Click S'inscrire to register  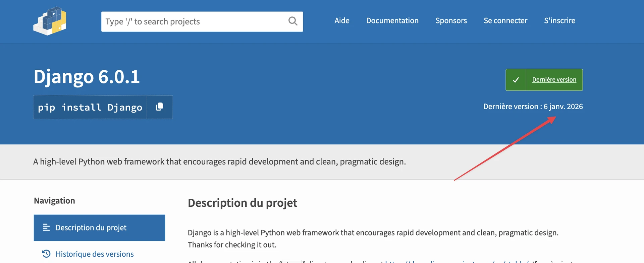point(559,21)
